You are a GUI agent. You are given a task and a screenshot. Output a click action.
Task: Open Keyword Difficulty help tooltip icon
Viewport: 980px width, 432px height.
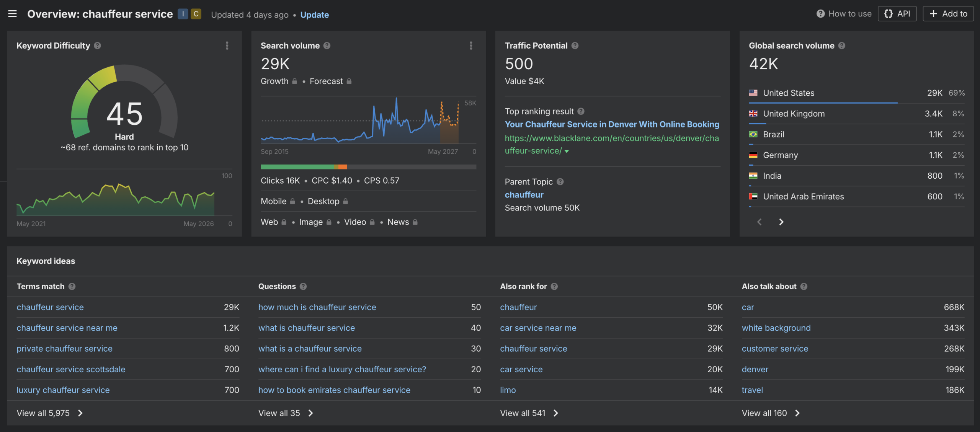click(x=98, y=46)
